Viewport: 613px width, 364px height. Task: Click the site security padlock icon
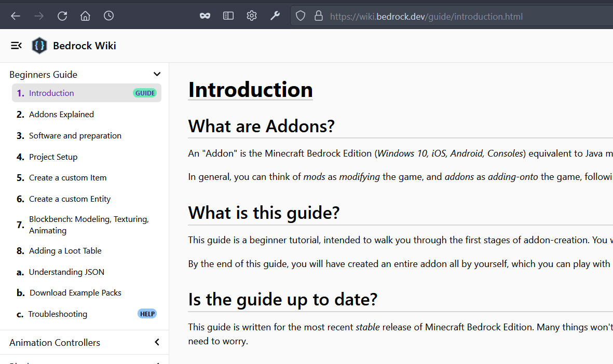coord(319,16)
